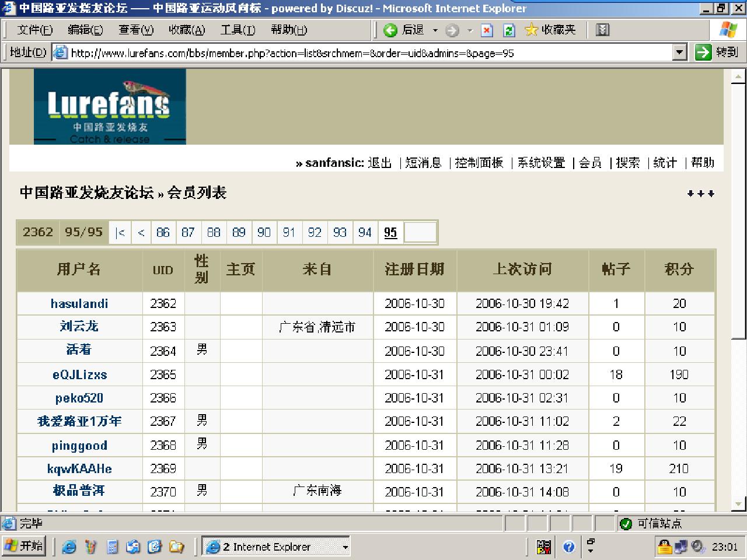747x560 pixels.
Task: Open member 刘云龙 profile
Action: tap(79, 326)
